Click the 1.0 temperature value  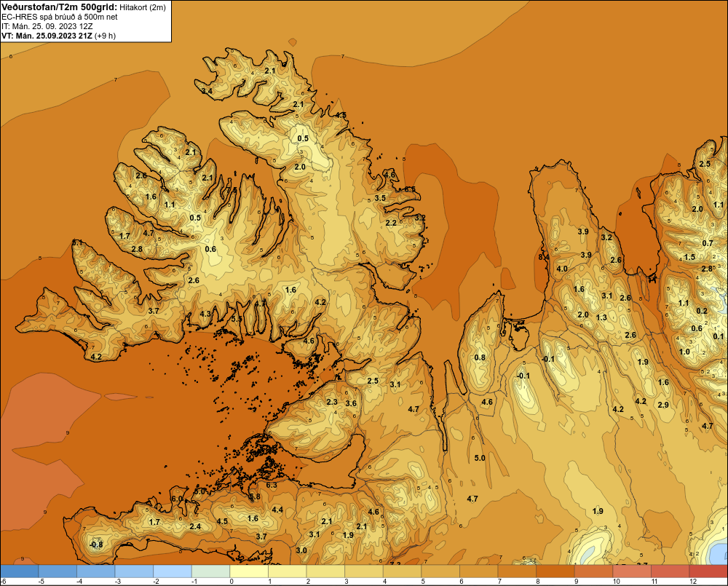pos(684,352)
